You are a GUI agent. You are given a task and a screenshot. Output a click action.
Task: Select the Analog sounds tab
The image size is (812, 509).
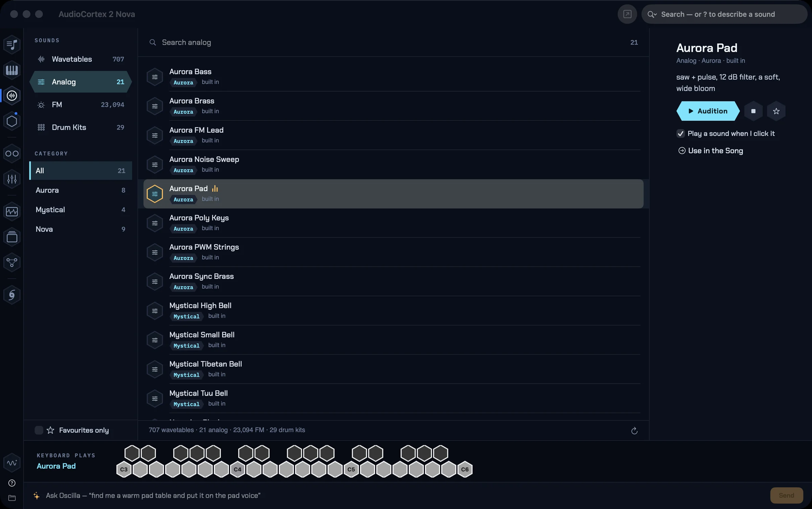pos(81,82)
